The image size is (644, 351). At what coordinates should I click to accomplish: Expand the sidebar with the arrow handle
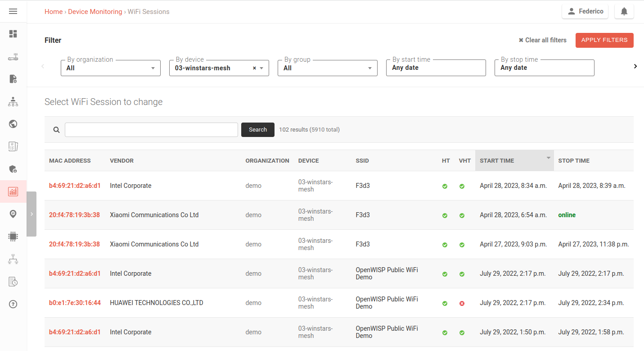(32, 214)
